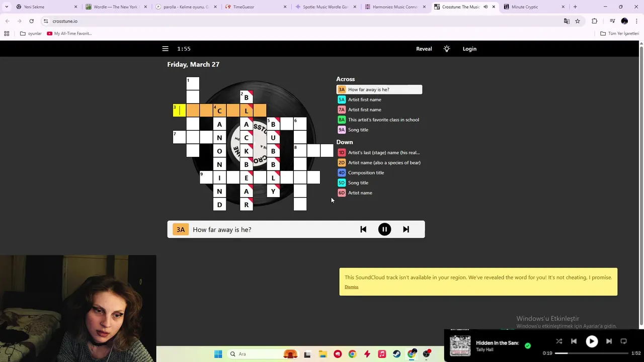This screenshot has height=362, width=644.
Task: Click the Reveal button
Action: point(424,49)
